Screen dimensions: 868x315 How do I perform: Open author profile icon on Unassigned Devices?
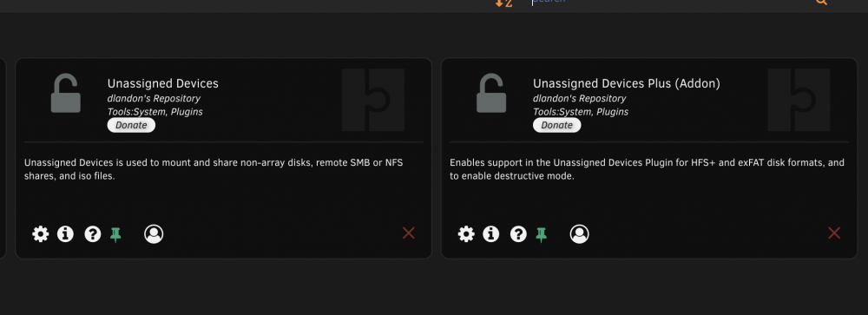click(154, 234)
